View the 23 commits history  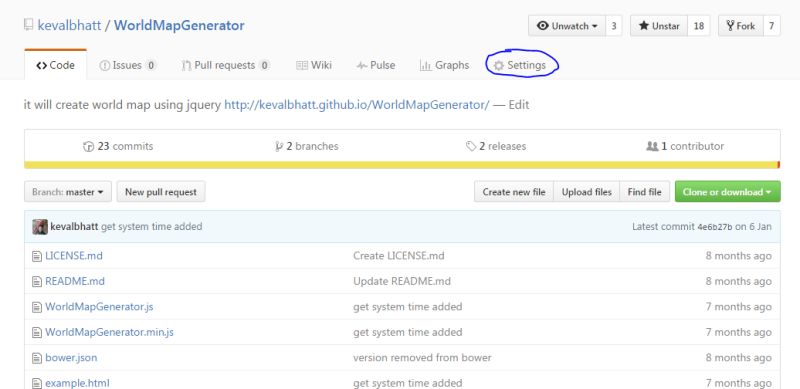[x=118, y=147]
